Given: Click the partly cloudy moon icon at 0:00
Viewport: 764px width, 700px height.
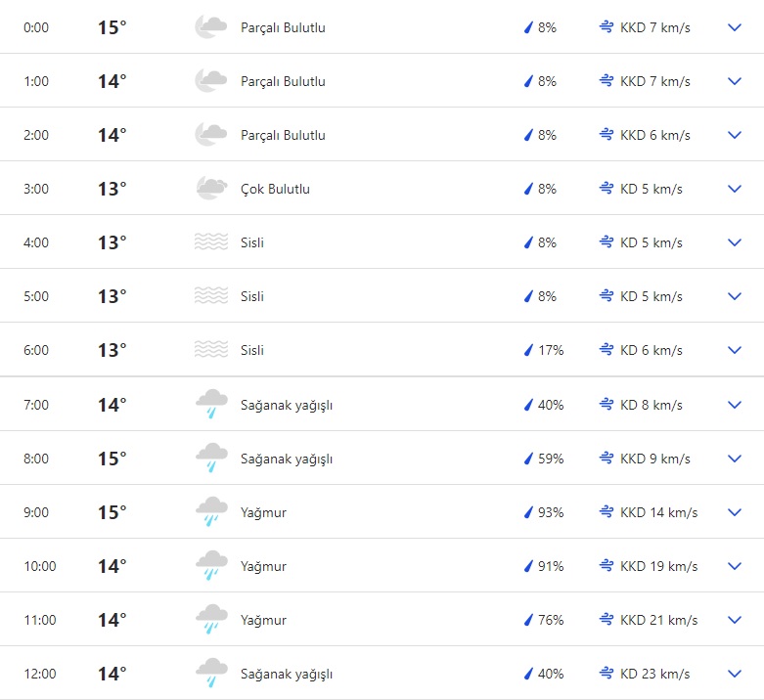Looking at the screenshot, I should tap(211, 27).
